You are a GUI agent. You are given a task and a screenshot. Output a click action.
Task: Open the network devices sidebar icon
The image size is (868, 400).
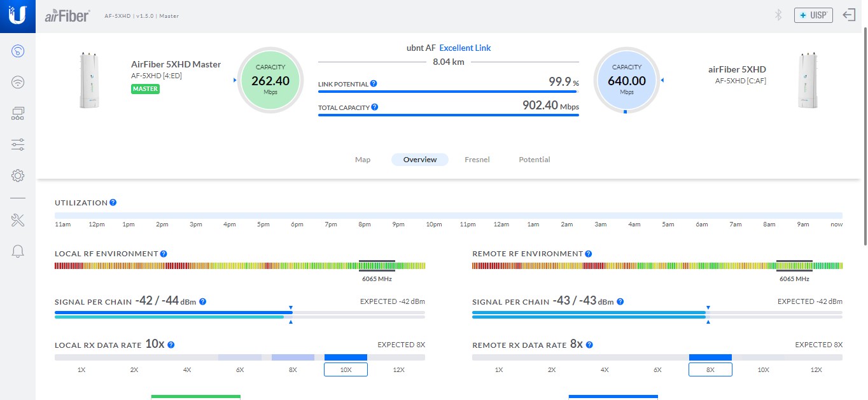pos(18,114)
